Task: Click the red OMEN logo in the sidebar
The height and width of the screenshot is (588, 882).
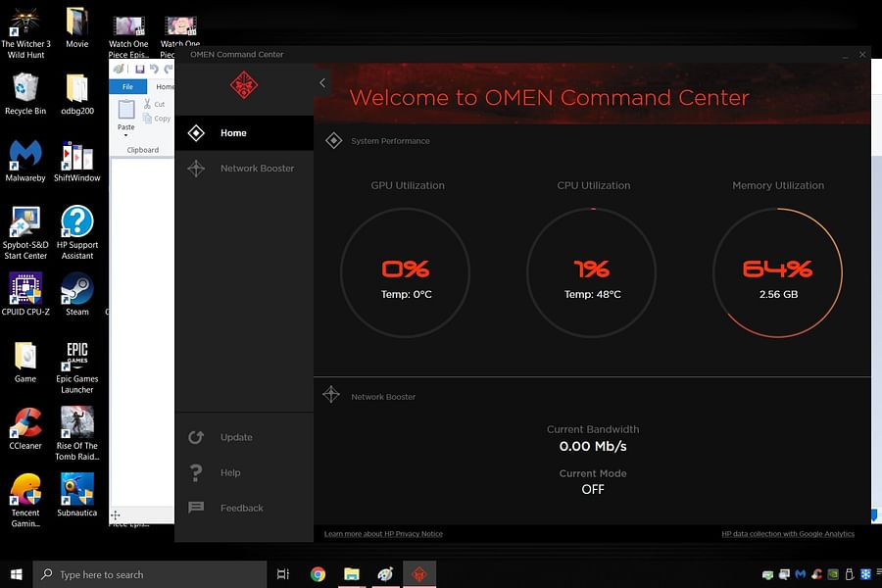Action: (x=242, y=86)
